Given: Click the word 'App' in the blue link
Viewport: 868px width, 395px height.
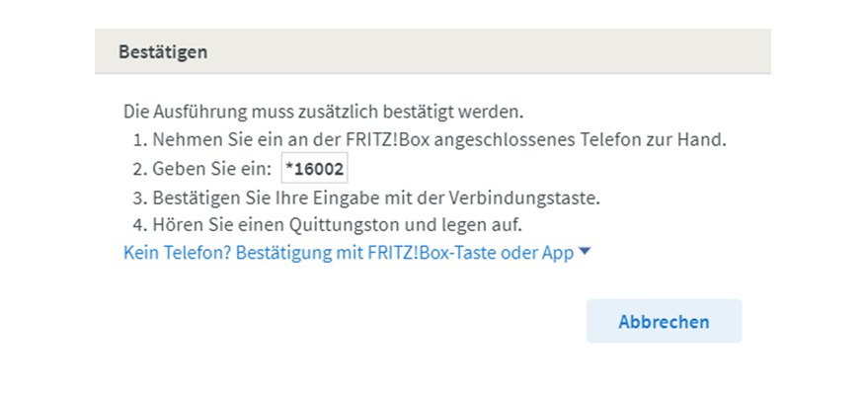Looking at the screenshot, I should point(557,253).
